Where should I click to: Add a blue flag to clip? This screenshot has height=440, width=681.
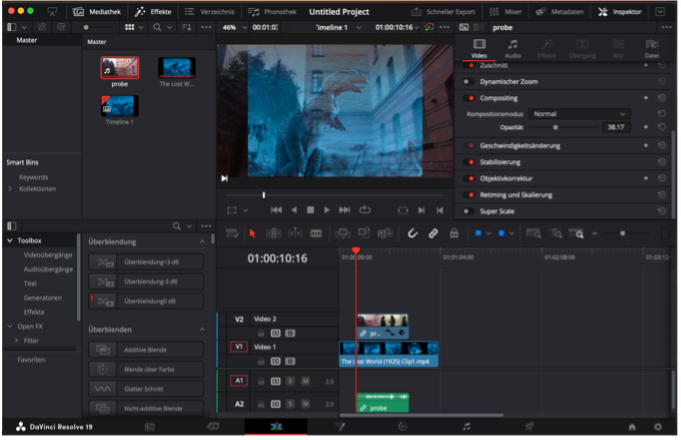478,234
